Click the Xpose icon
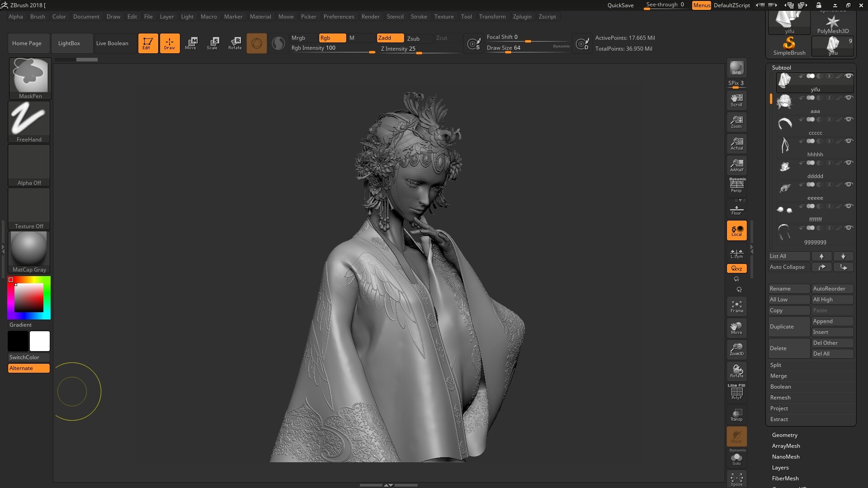Viewport: 868px width, 488px height. coord(736,479)
